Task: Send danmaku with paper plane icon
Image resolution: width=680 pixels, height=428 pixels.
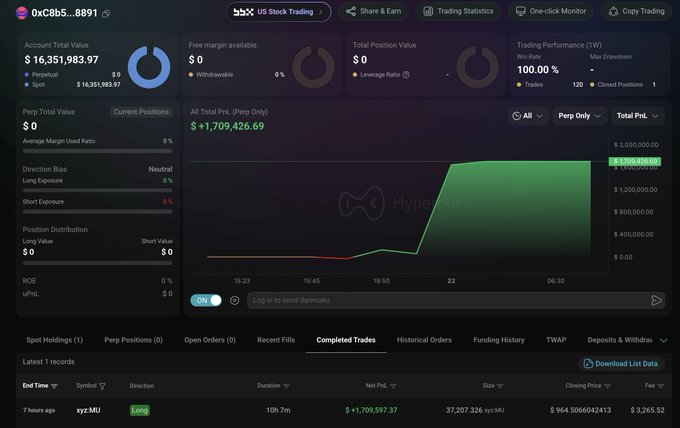Action: 657,300
